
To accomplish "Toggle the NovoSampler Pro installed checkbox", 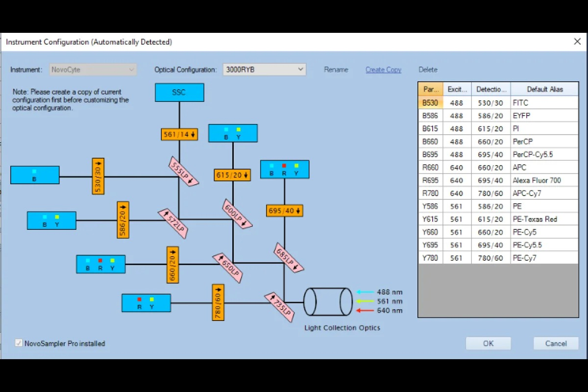I will [x=19, y=343].
